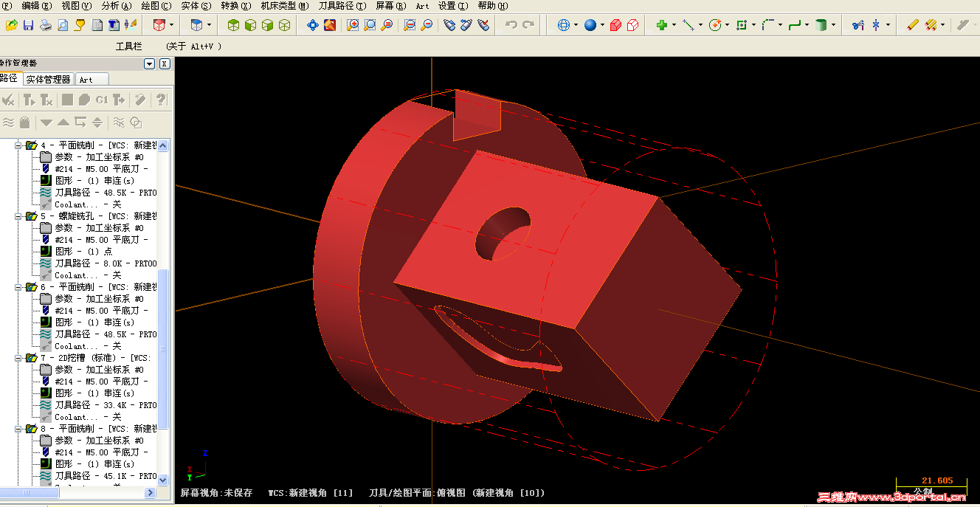The height and width of the screenshot is (507, 980).
Task: Click the blue shaded sphere icon
Action: click(x=590, y=25)
